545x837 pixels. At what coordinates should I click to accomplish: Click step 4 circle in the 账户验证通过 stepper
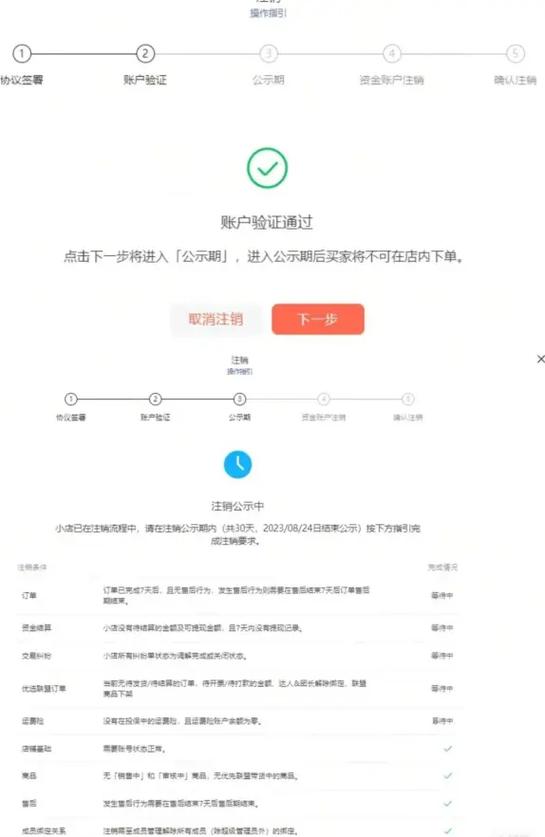(392, 53)
